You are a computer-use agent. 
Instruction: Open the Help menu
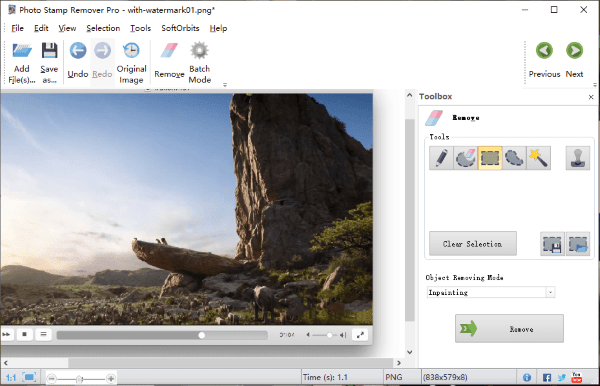tap(218, 28)
